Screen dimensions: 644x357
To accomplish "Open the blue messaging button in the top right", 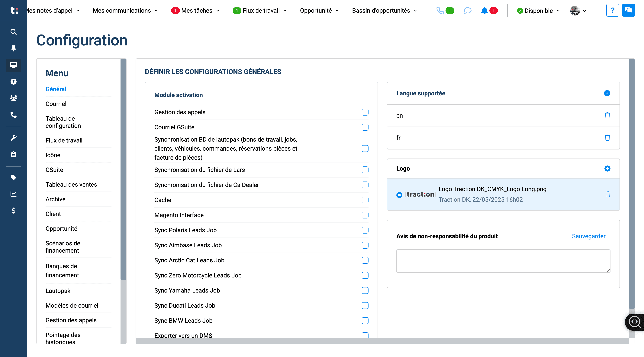I will point(628,10).
